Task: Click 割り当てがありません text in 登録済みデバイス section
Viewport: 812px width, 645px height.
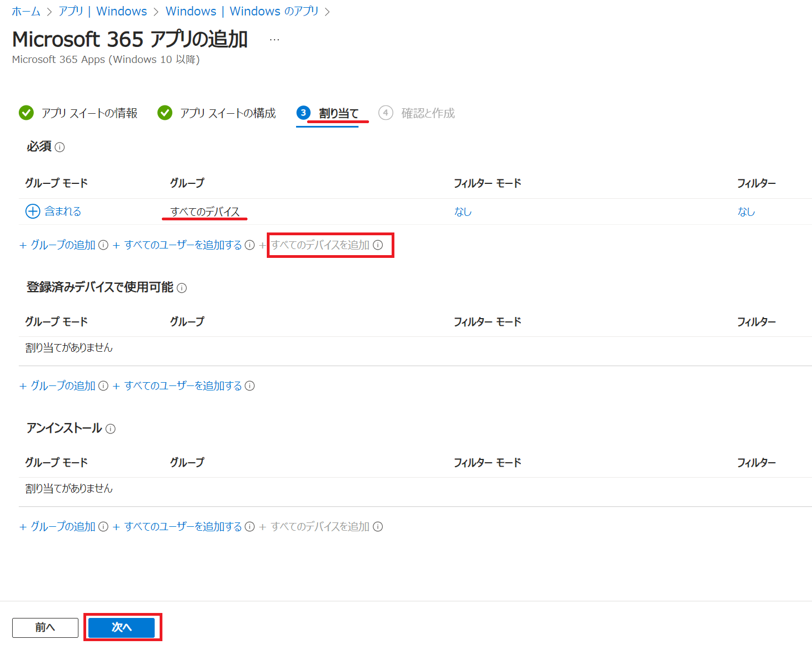Action: pos(69,348)
